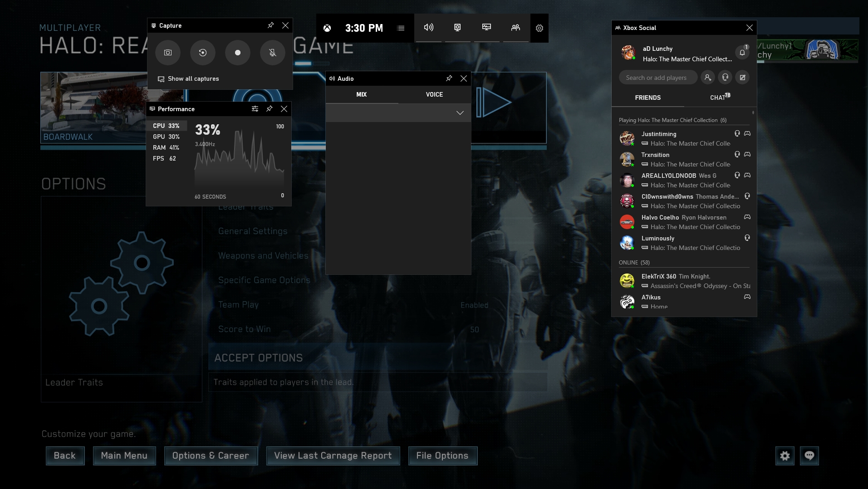Take a screenshot with the camera capture button
The image size is (868, 489).
(x=168, y=53)
